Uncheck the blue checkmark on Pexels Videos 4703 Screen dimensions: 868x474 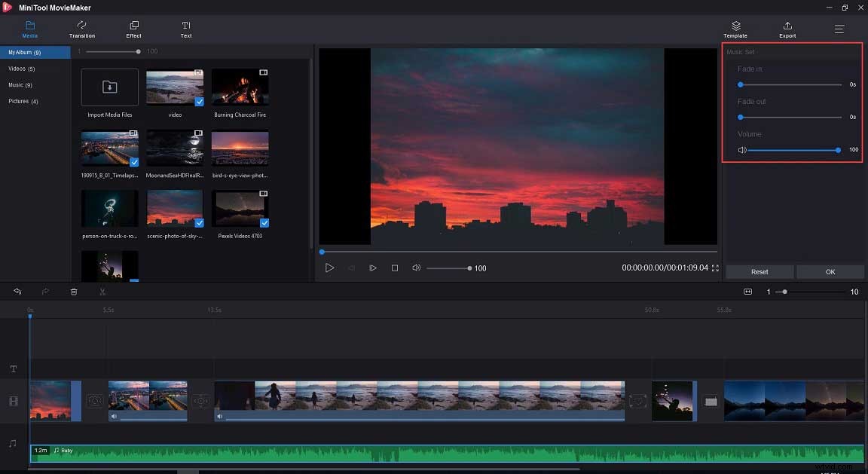click(264, 223)
